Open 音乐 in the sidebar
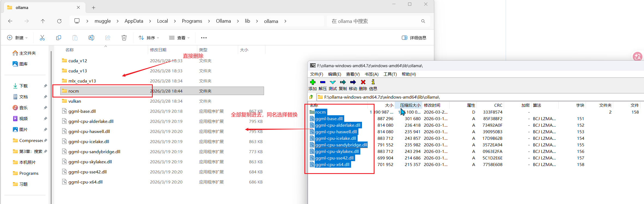Screen dimensions: 644x204 [20, 108]
